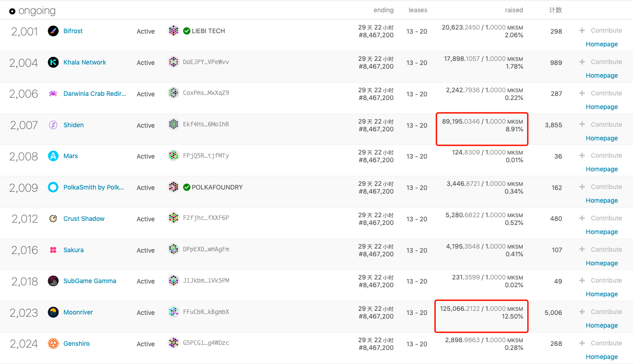Click the POLKAFOUNDRY account identicon
Image resolution: width=633 pixels, height=364 pixels.
click(174, 187)
